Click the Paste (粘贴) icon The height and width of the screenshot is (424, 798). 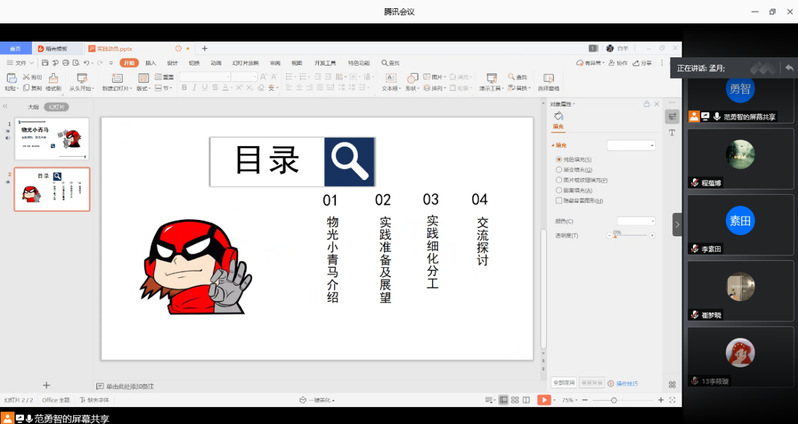click(10, 79)
